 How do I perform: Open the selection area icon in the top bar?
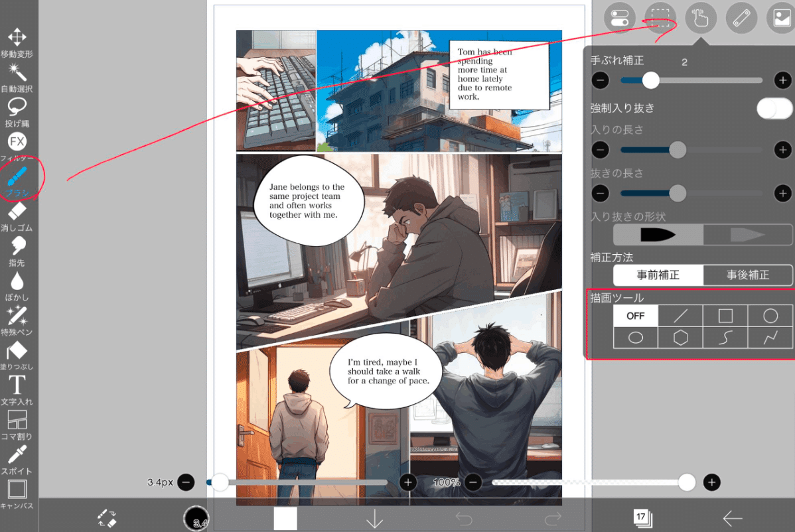click(x=660, y=18)
